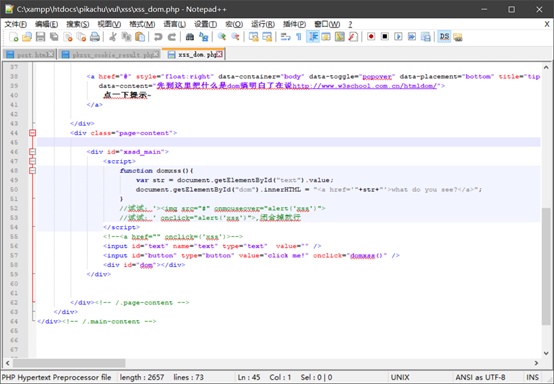Collapse the fold at line 46
This screenshot has height=384, width=554.
[33, 152]
